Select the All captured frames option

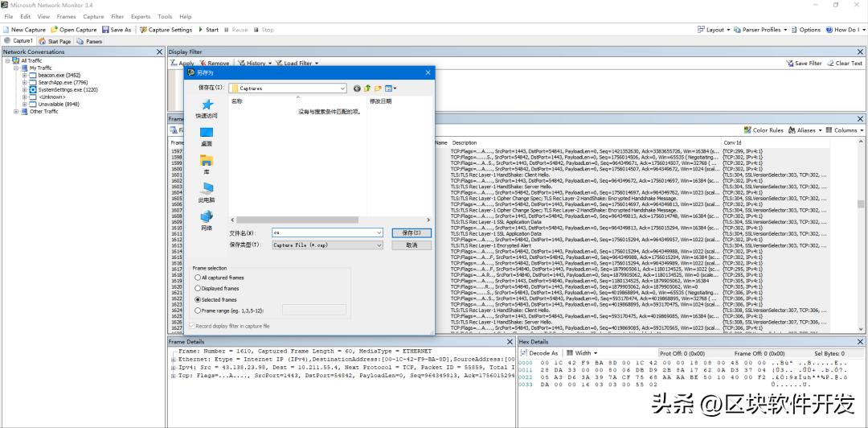click(x=199, y=278)
